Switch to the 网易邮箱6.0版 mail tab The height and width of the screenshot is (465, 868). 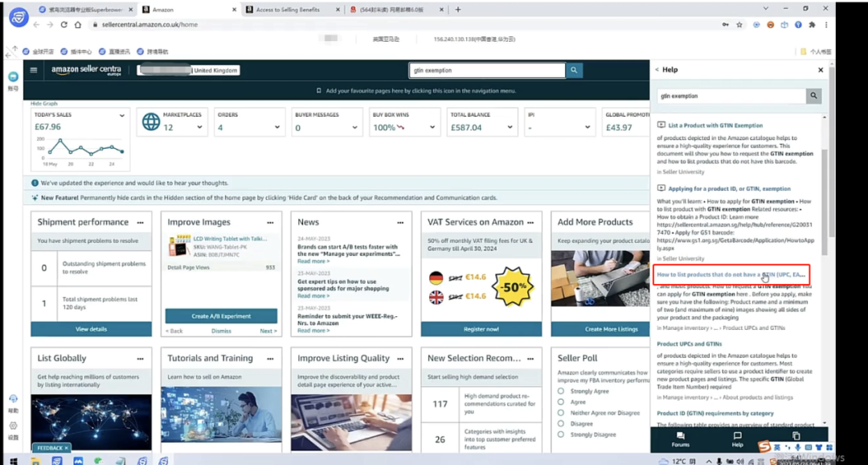pos(397,10)
